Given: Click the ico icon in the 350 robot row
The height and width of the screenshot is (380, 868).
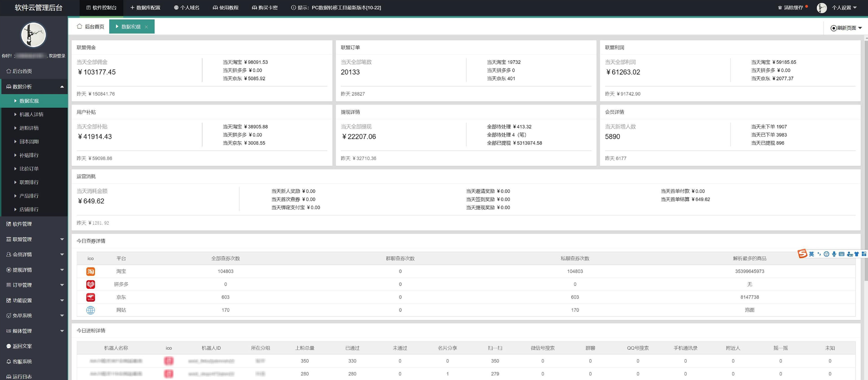Looking at the screenshot, I should (169, 361).
